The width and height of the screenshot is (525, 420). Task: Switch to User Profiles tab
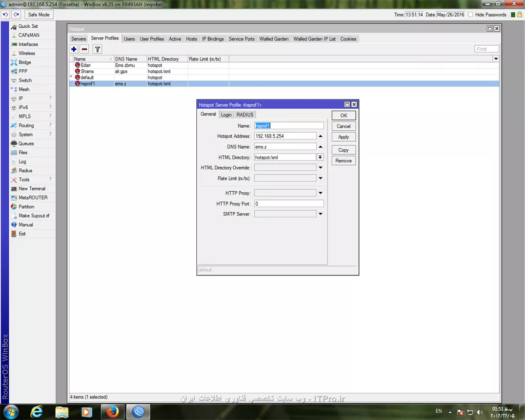tap(152, 39)
